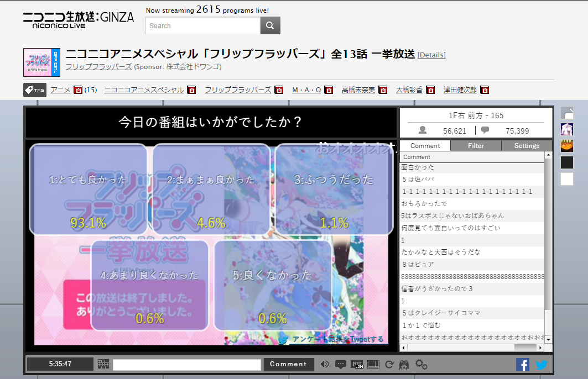Open player settings gears icon
Screen dimensions: 588x379
coord(421,365)
